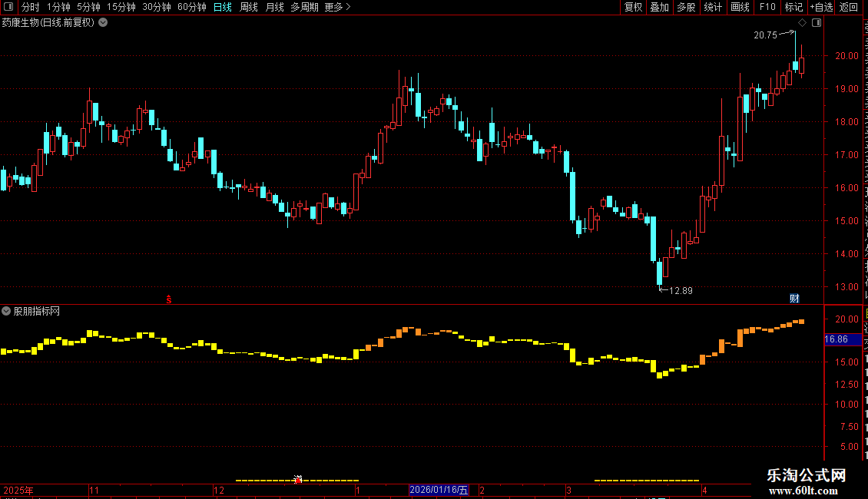
Task: Click the red S marker on chart
Action: click(x=169, y=299)
